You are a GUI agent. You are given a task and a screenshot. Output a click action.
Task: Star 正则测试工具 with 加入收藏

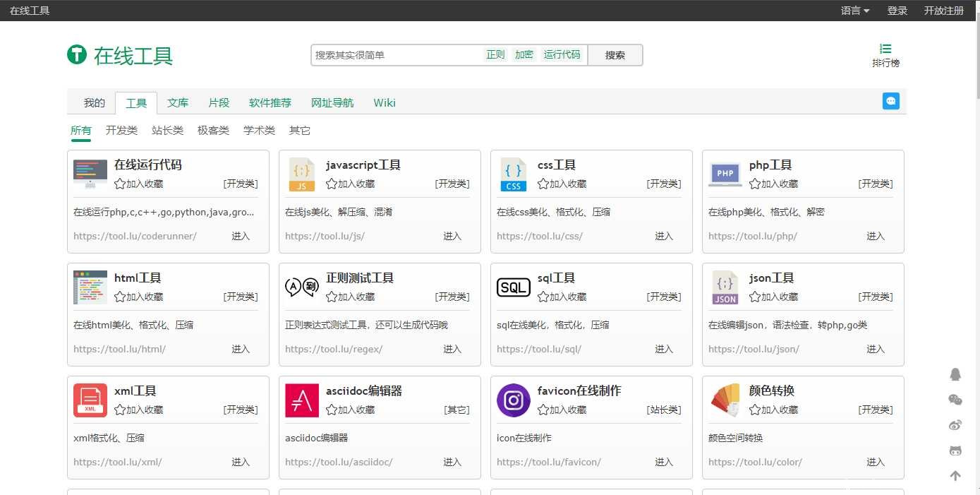[351, 297]
